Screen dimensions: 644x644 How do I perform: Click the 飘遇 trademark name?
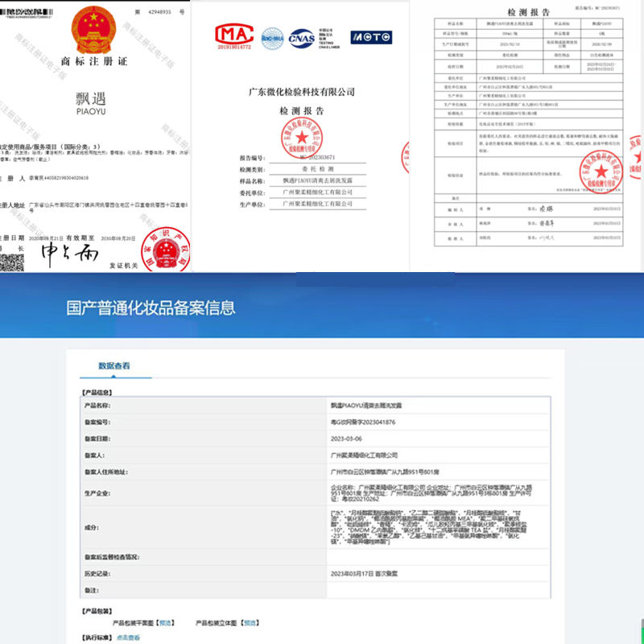(91, 98)
